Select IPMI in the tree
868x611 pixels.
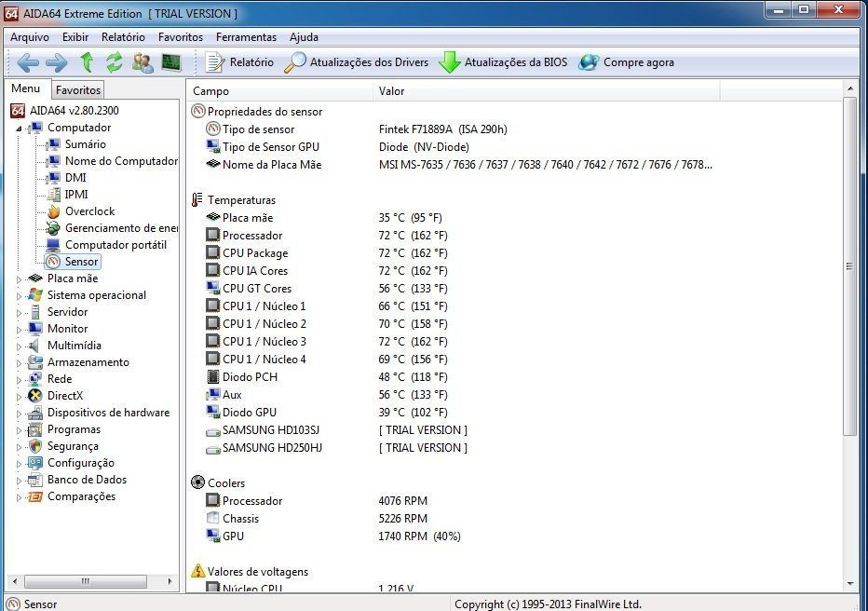pyautogui.click(x=76, y=195)
